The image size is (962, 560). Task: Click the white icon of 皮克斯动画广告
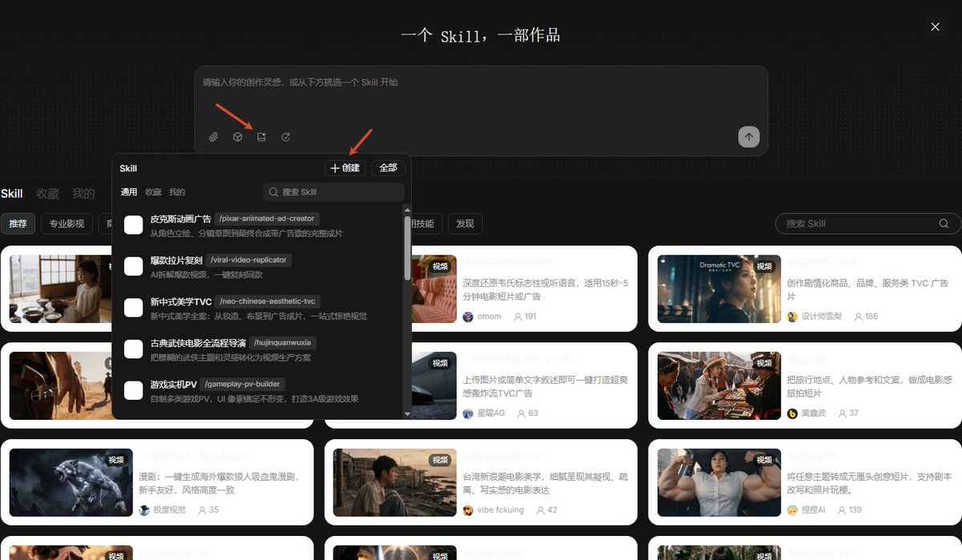coord(133,225)
